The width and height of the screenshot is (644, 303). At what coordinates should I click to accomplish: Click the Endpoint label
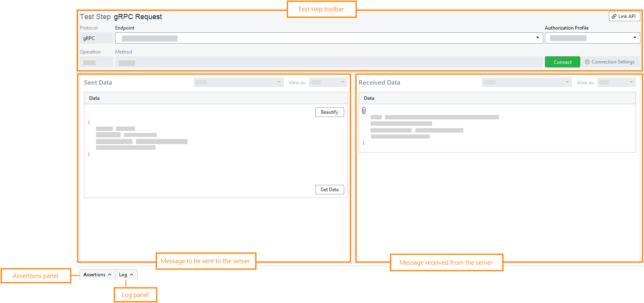pos(125,28)
